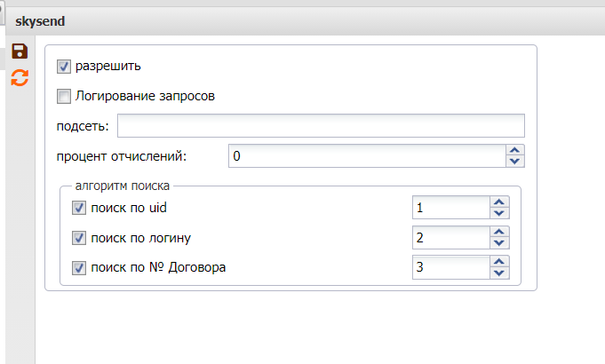Click the поиск по логину number field
Image resolution: width=605 pixels, height=364 pixels.
coord(450,238)
